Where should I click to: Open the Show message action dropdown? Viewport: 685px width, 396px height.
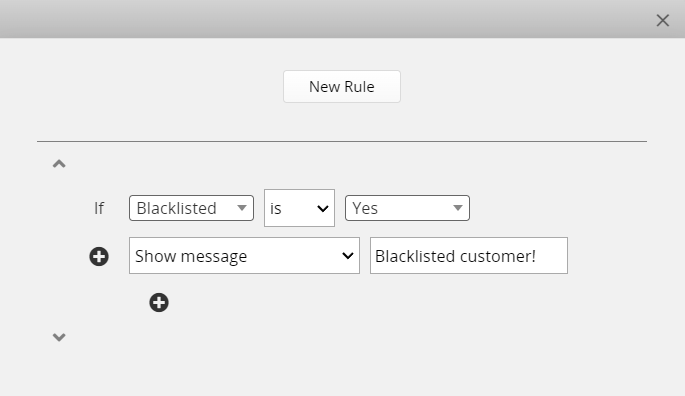pyautogui.click(x=244, y=256)
